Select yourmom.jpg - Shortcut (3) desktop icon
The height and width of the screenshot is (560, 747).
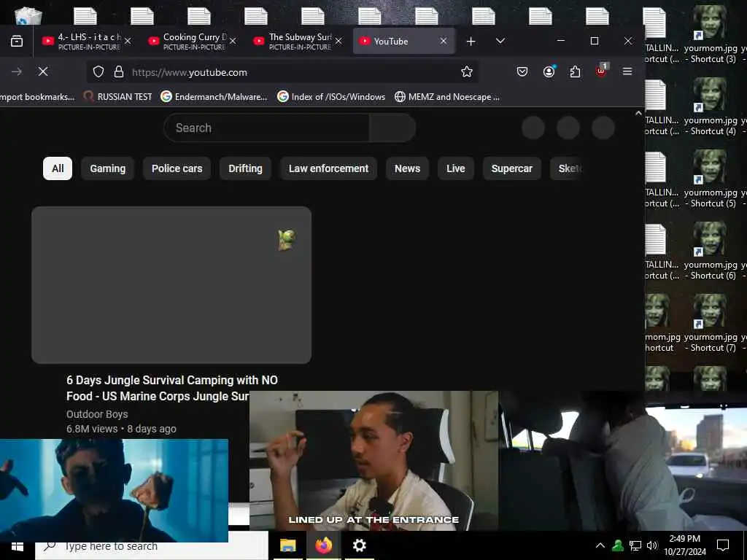click(x=711, y=34)
